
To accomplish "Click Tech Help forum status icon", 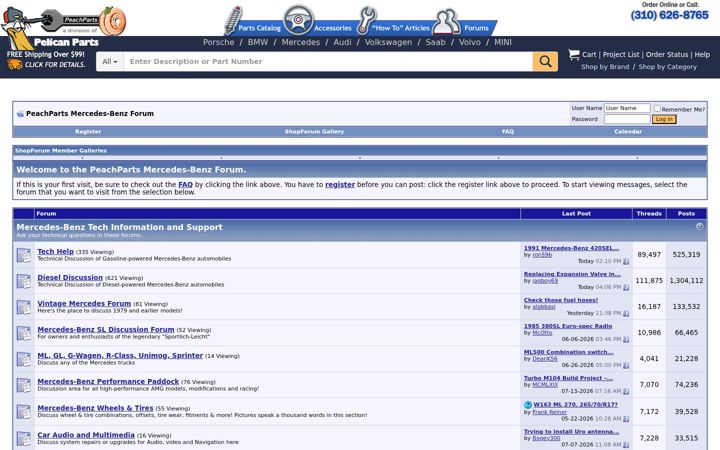I will (24, 255).
